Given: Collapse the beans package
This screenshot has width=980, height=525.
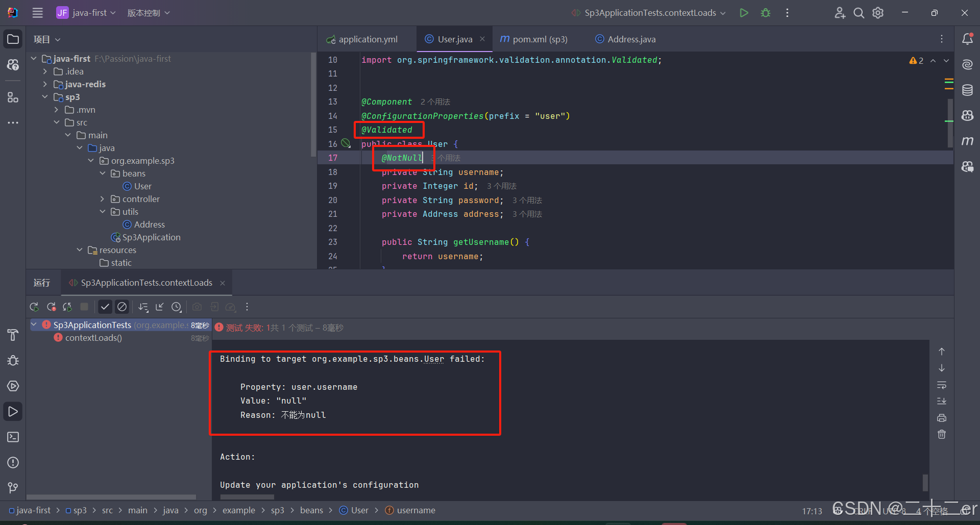Looking at the screenshot, I should (102, 173).
